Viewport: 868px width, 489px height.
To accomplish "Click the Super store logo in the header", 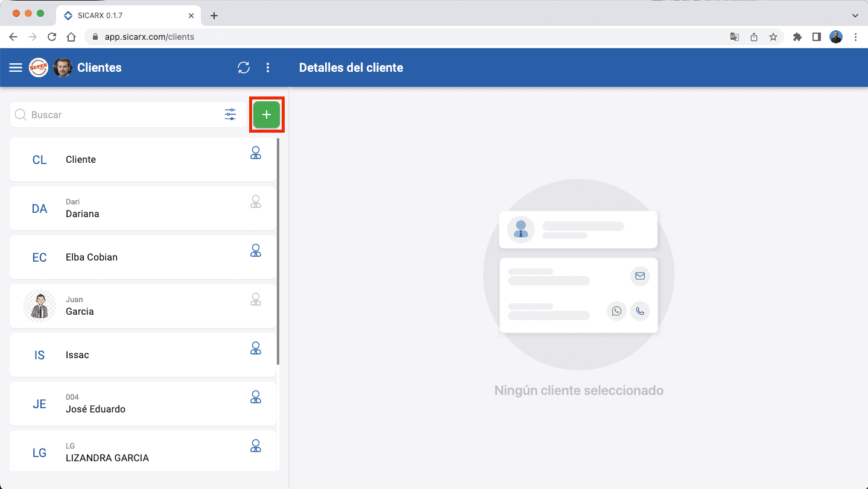I will click(x=38, y=68).
